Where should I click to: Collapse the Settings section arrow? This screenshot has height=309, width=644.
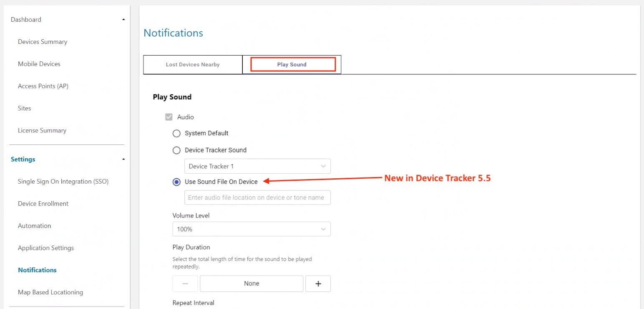(123, 159)
